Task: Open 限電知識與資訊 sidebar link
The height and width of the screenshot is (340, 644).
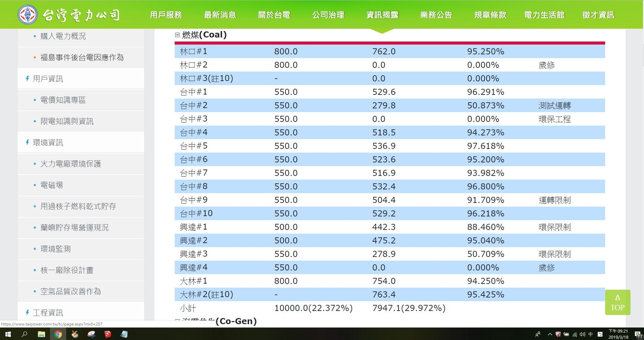Action: pyautogui.click(x=67, y=121)
